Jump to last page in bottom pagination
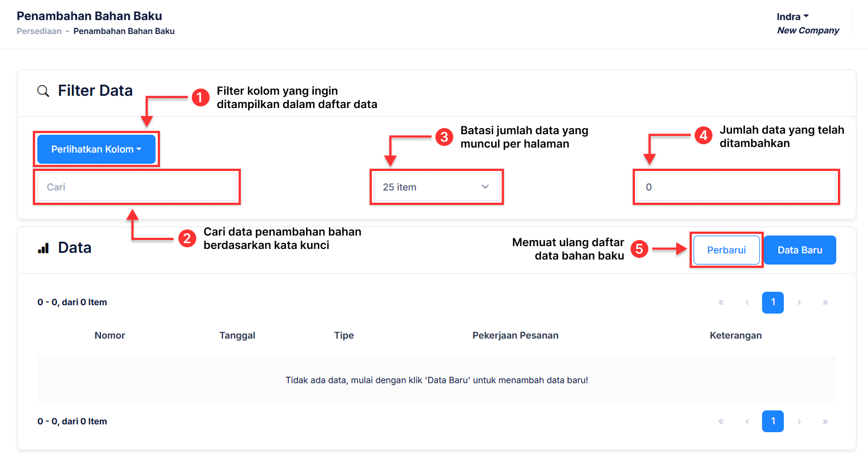 click(x=825, y=422)
